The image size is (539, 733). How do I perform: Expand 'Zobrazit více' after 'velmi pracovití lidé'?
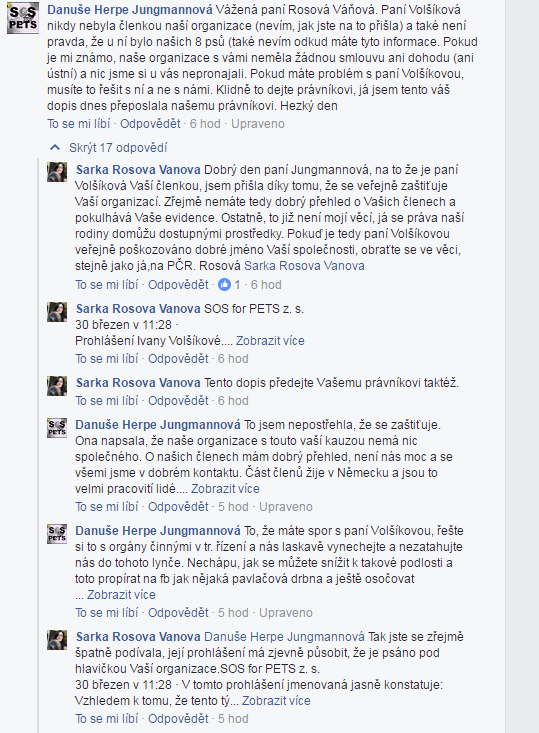pyautogui.click(x=225, y=489)
